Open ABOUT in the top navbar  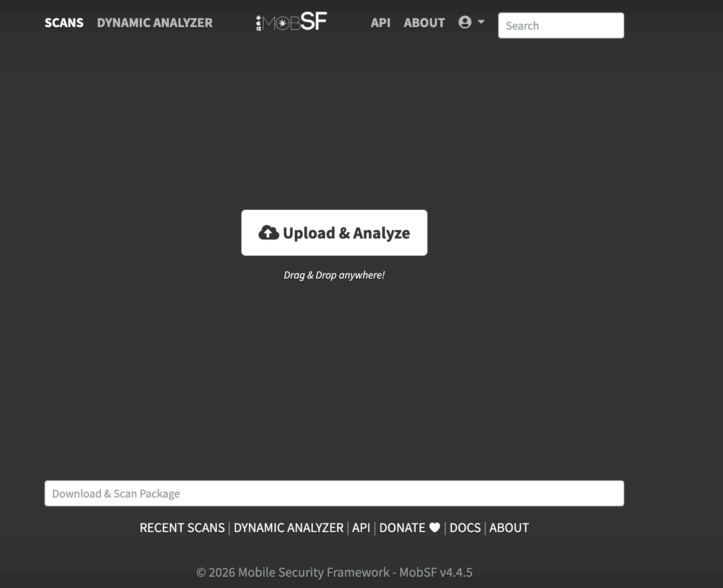[424, 23]
